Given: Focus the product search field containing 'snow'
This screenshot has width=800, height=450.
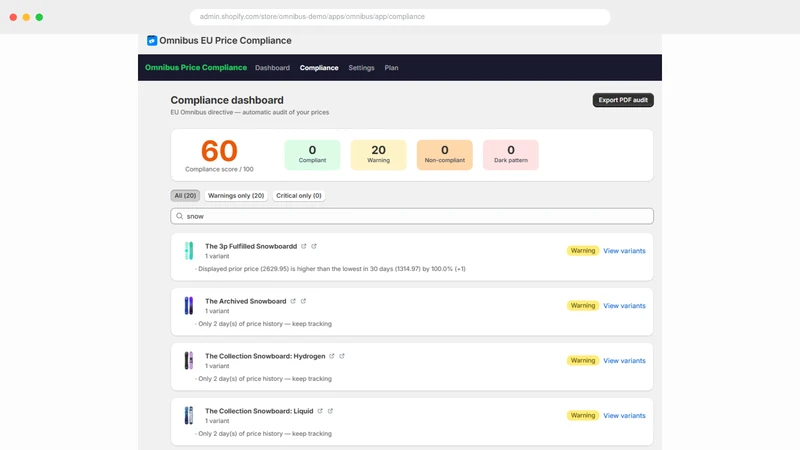Looking at the screenshot, I should 412,216.
